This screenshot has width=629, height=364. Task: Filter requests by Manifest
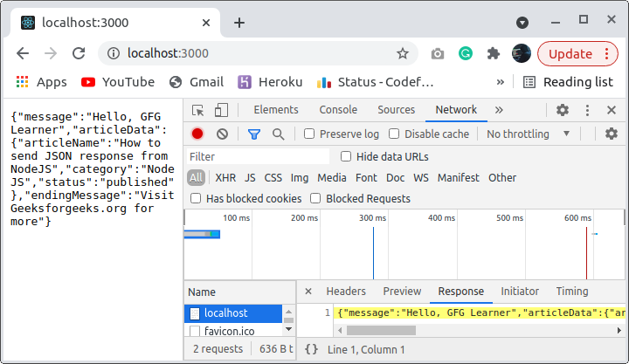pyautogui.click(x=458, y=177)
